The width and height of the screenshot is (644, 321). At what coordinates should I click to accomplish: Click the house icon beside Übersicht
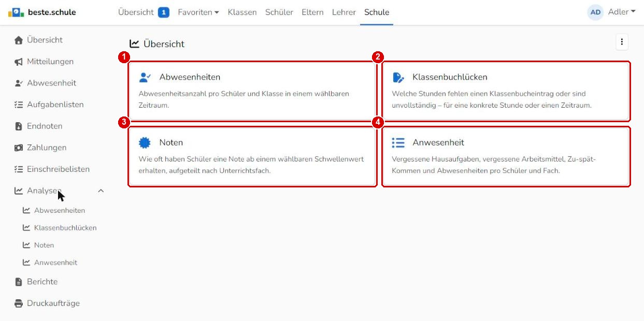pyautogui.click(x=19, y=40)
